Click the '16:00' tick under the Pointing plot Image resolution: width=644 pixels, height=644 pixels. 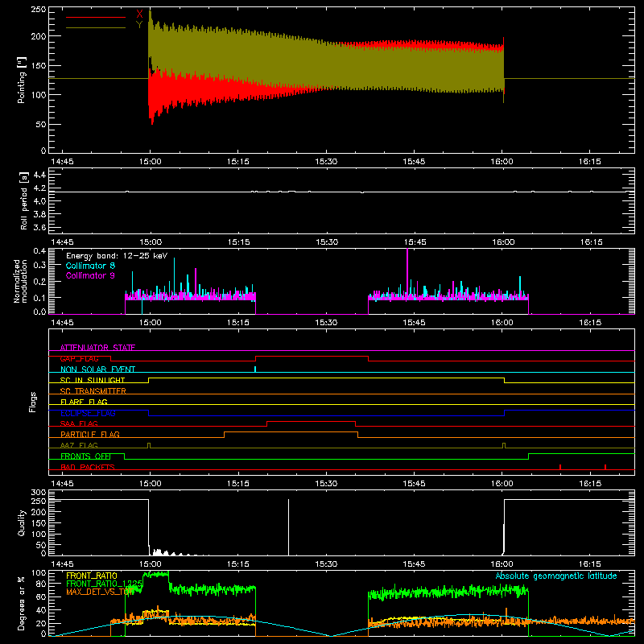502,162
